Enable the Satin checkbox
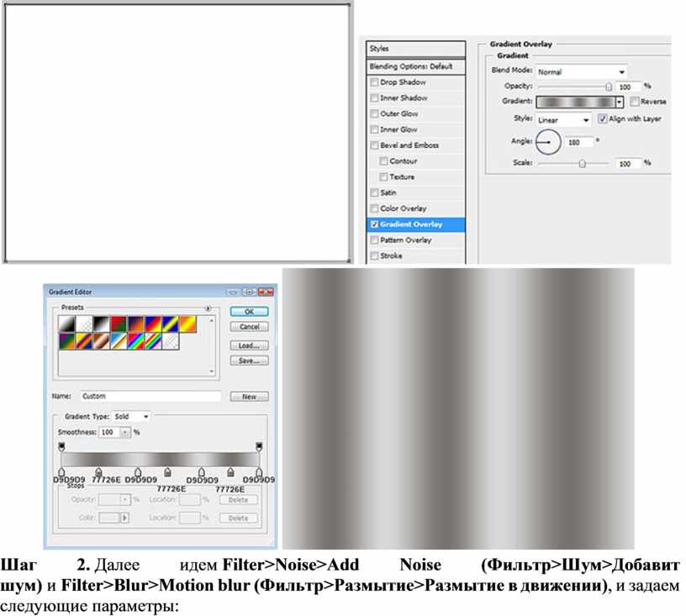 tap(374, 192)
